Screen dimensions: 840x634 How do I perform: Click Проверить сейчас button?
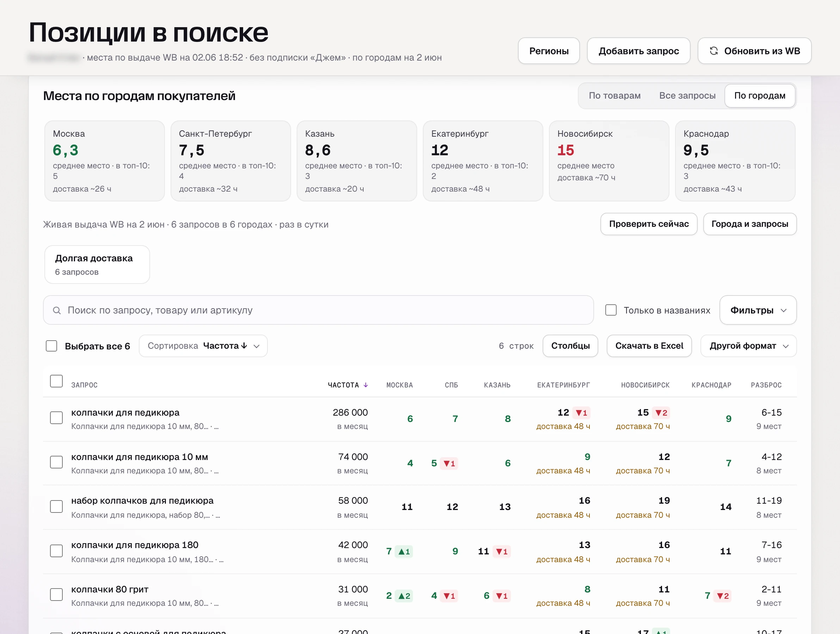(649, 224)
